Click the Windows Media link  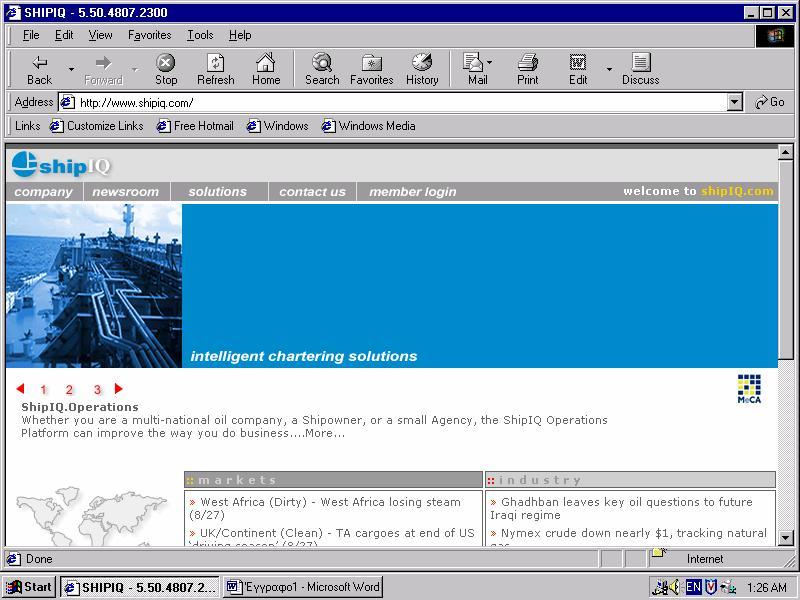[x=368, y=126]
